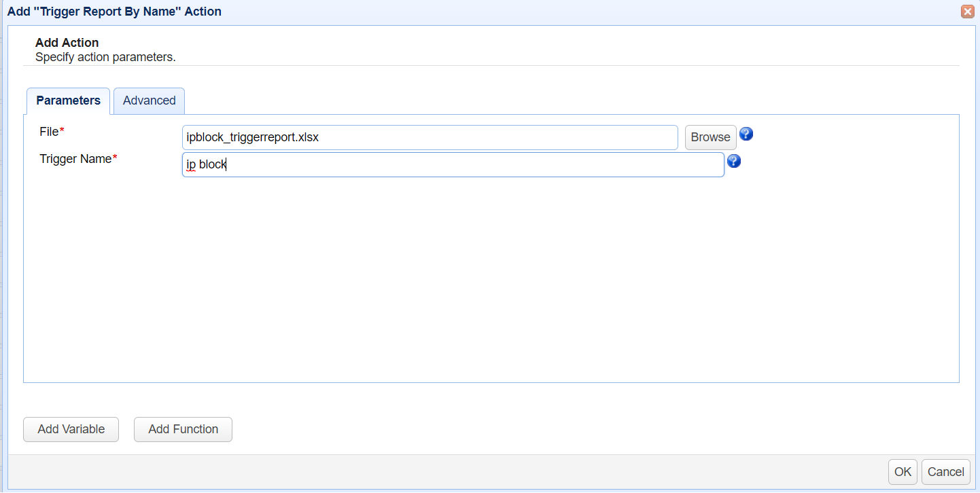Close the Add Trigger Report dialog

pos(966,12)
